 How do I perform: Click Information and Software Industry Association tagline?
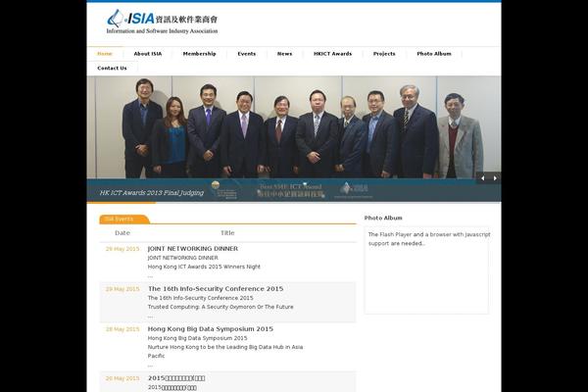click(162, 31)
